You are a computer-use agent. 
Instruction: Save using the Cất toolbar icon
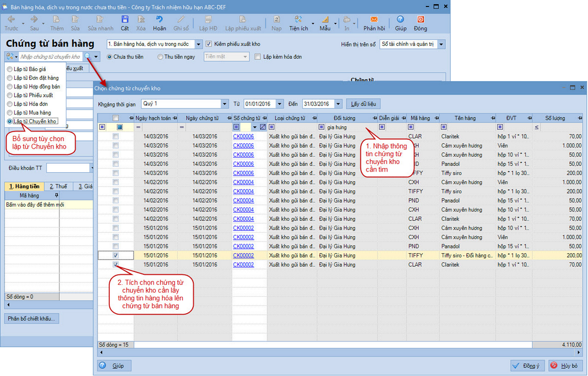coord(125,19)
